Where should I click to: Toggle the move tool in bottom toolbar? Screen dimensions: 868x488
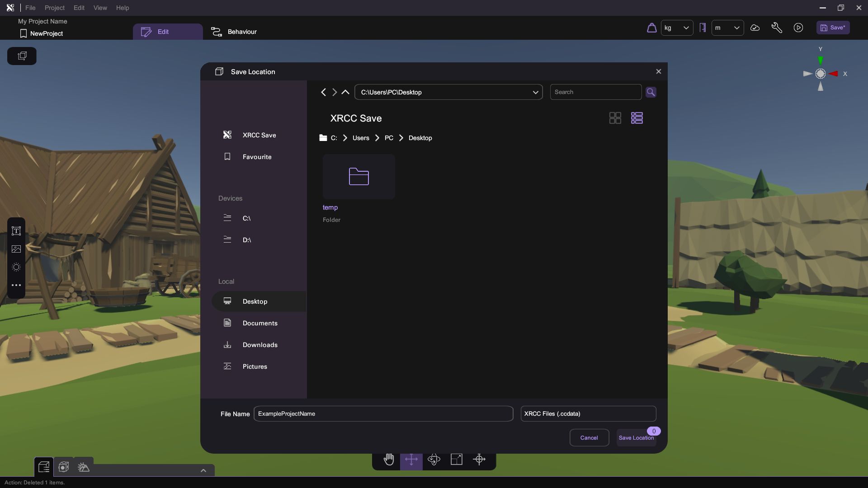411,460
